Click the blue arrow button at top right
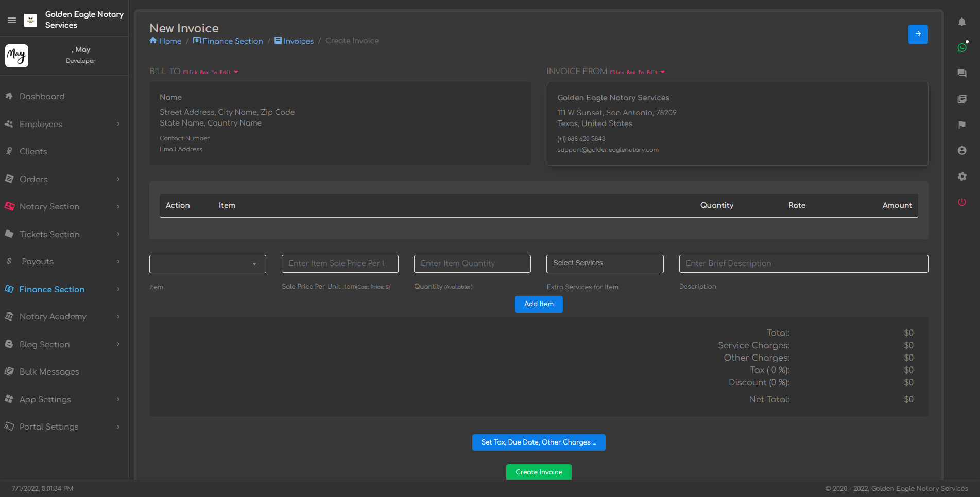 tap(918, 34)
